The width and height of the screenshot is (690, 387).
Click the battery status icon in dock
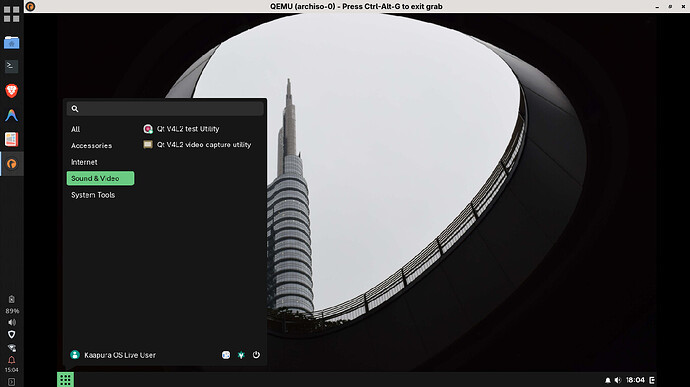point(11,299)
